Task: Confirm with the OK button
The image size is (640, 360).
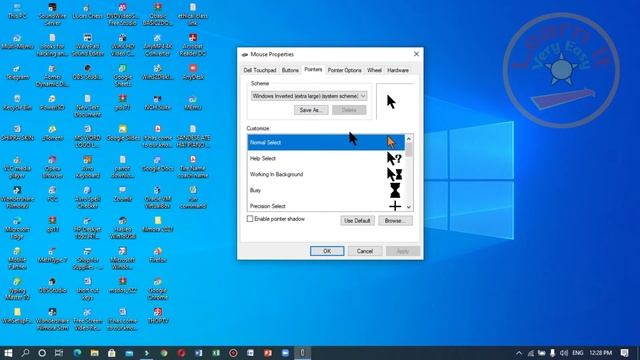Action: click(x=327, y=251)
